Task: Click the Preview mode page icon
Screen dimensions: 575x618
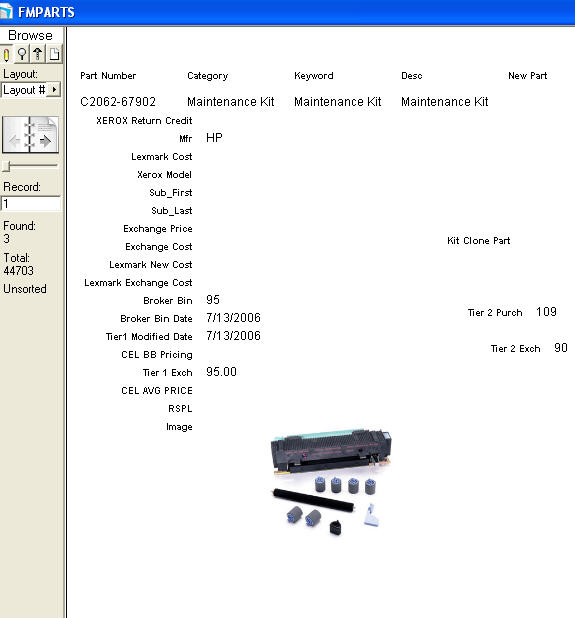Action: pyautogui.click(x=54, y=54)
